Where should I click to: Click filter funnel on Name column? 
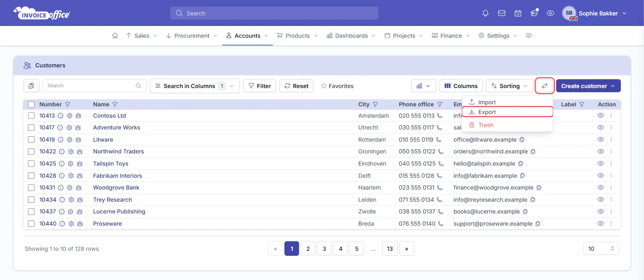pos(115,104)
